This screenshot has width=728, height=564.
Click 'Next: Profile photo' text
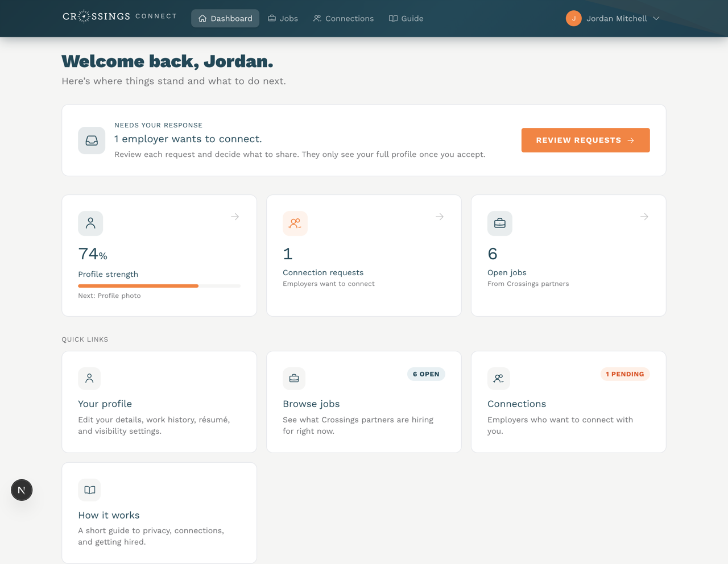pos(109,296)
